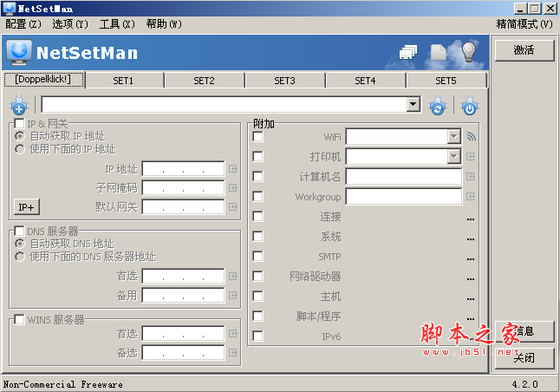Click arrow icon beside WINS 首选 field
The height and width of the screenshot is (392, 560).
tap(233, 333)
